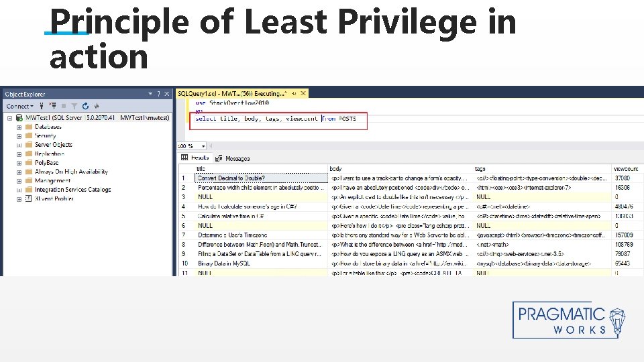Open the Activity Monitor pulse icon
Screen dimensions: 644x362
point(97,106)
